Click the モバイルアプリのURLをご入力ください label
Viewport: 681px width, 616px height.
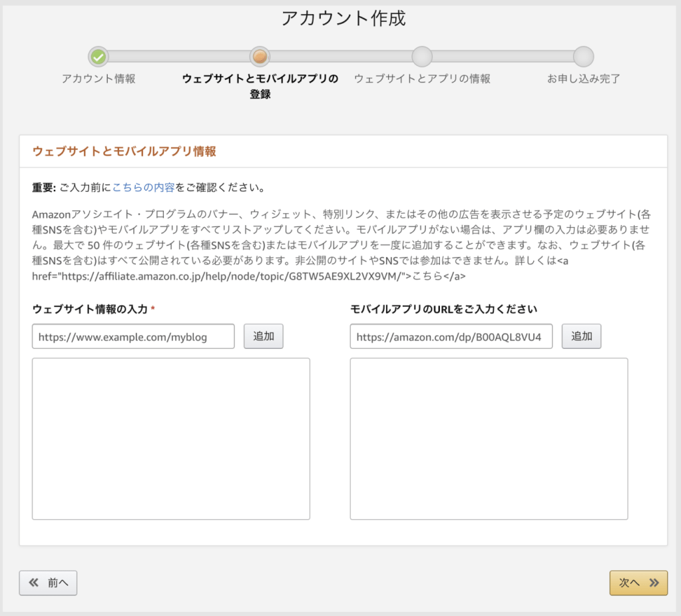pos(443,309)
